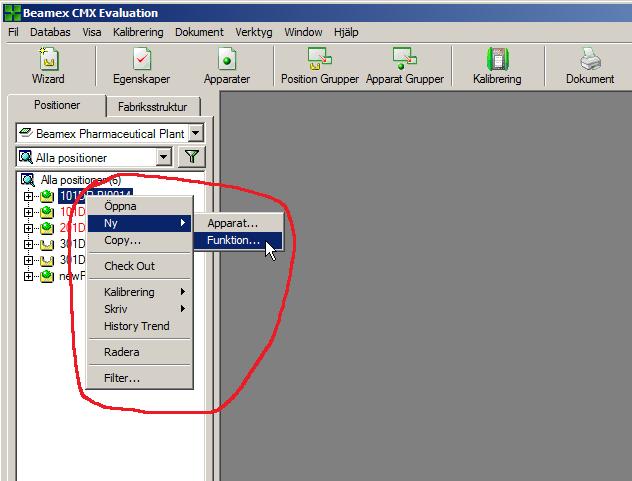Click the Alla positioner combo box text
The height and width of the screenshot is (481, 632).
pyautogui.click(x=71, y=158)
